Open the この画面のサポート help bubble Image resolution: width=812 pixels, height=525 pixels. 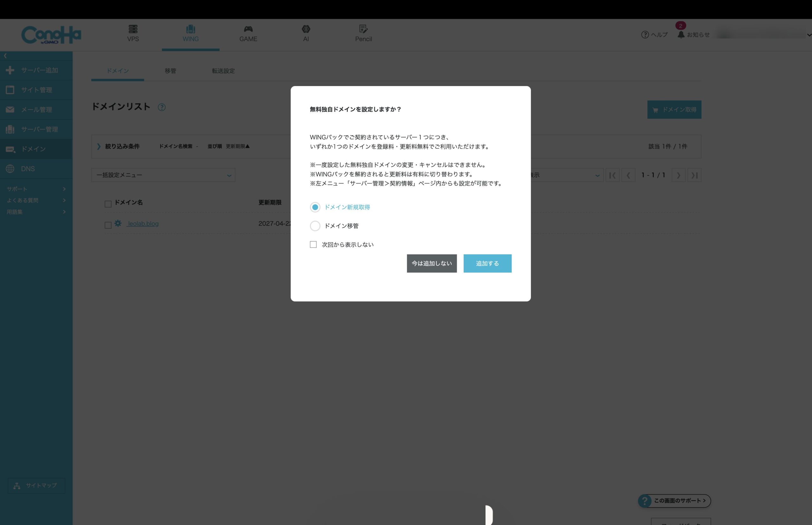coord(674,501)
